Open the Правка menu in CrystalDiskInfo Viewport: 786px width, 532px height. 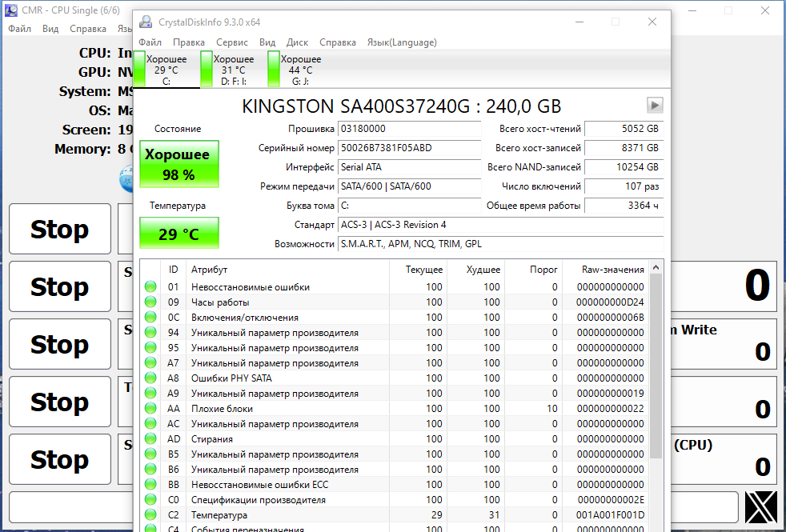point(188,42)
